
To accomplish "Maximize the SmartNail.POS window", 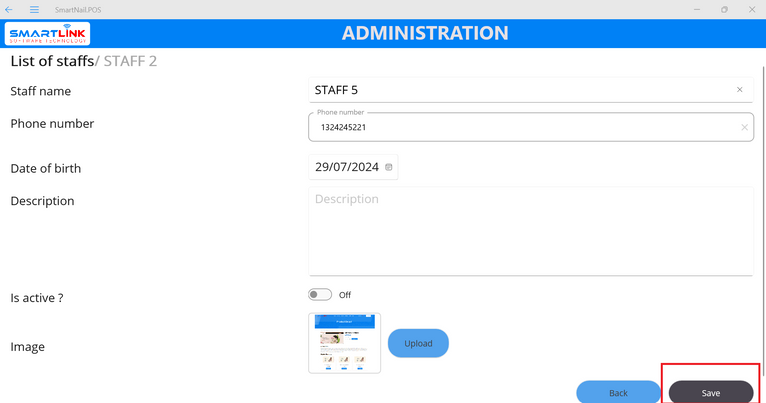I will point(724,10).
